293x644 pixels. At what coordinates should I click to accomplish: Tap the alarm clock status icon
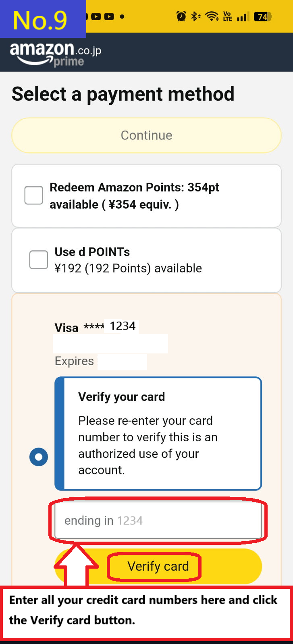(x=181, y=16)
